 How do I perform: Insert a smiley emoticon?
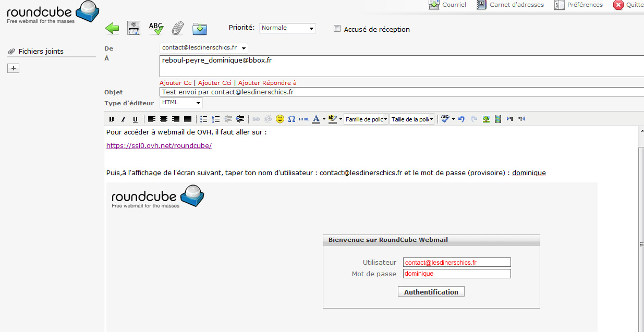point(280,119)
